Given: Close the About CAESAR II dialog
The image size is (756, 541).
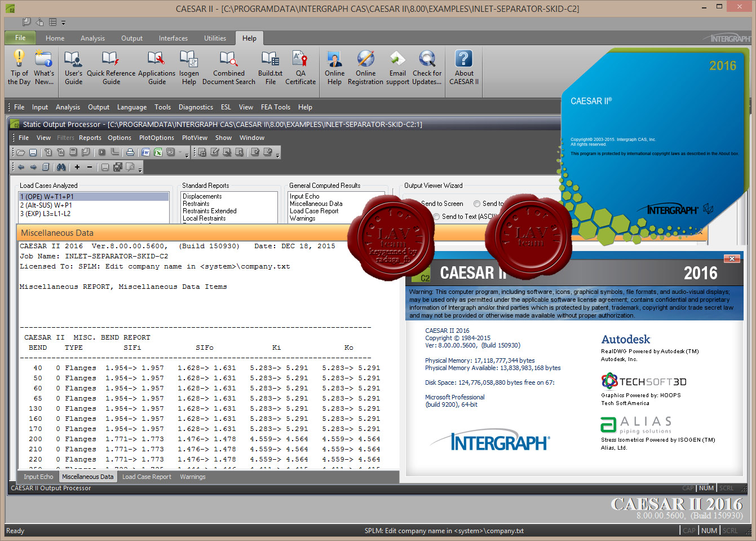Looking at the screenshot, I should [732, 258].
